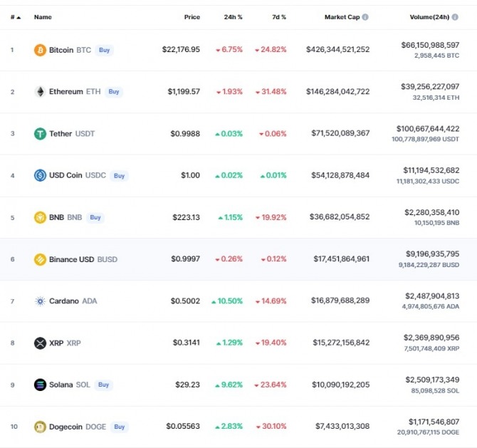Sort table by 24h % column
This screenshot has height=448, width=477.
234,16
